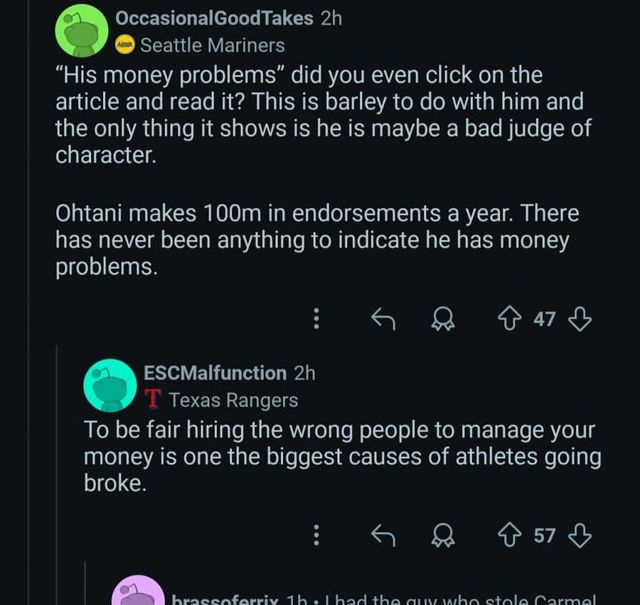The width and height of the screenshot is (640, 605).
Task: Click brassoferrix's purple avatar
Action: [137, 593]
